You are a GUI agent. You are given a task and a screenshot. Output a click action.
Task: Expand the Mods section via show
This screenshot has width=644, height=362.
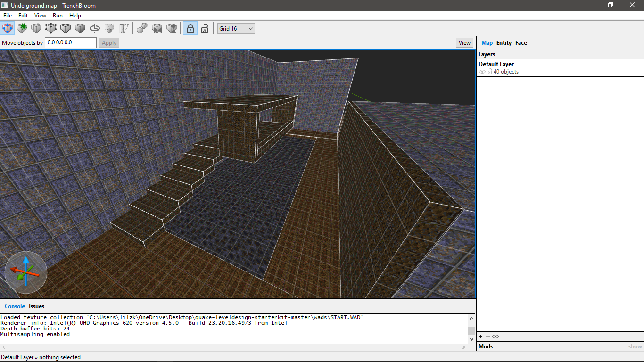635,346
